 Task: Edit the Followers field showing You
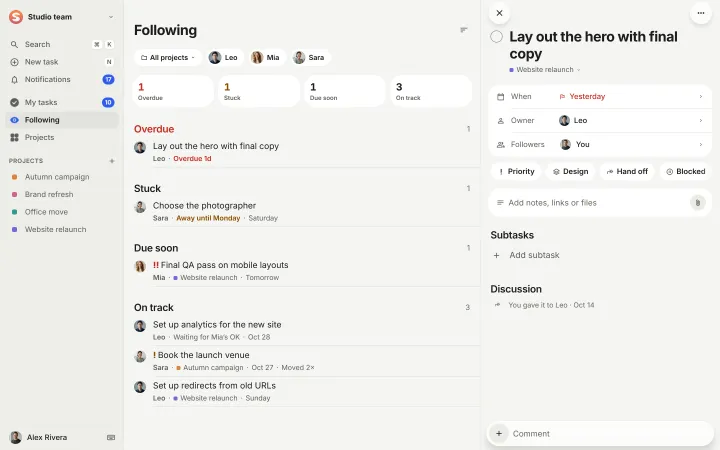(600, 144)
